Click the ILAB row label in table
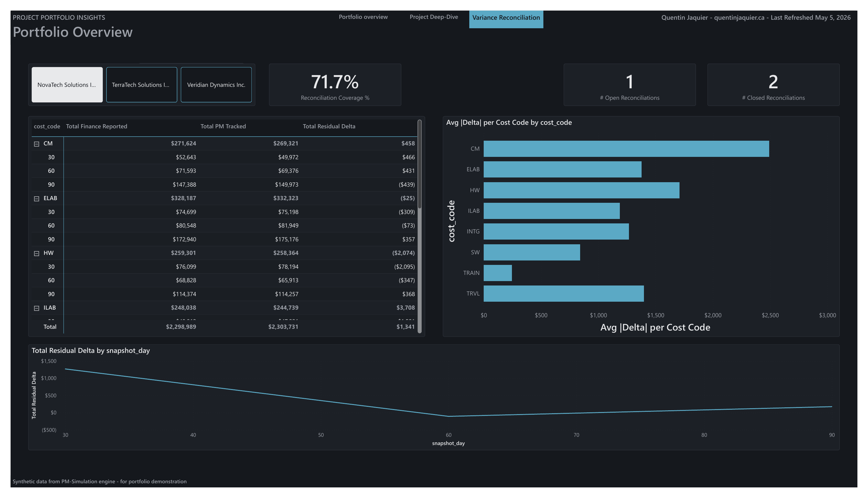Screen dimensions: 868x498 pyautogui.click(x=49, y=308)
